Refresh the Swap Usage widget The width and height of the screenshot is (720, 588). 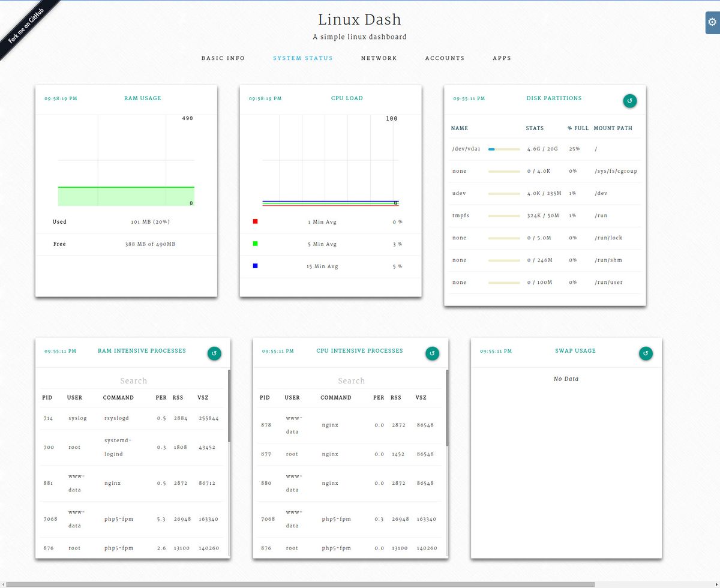point(646,353)
